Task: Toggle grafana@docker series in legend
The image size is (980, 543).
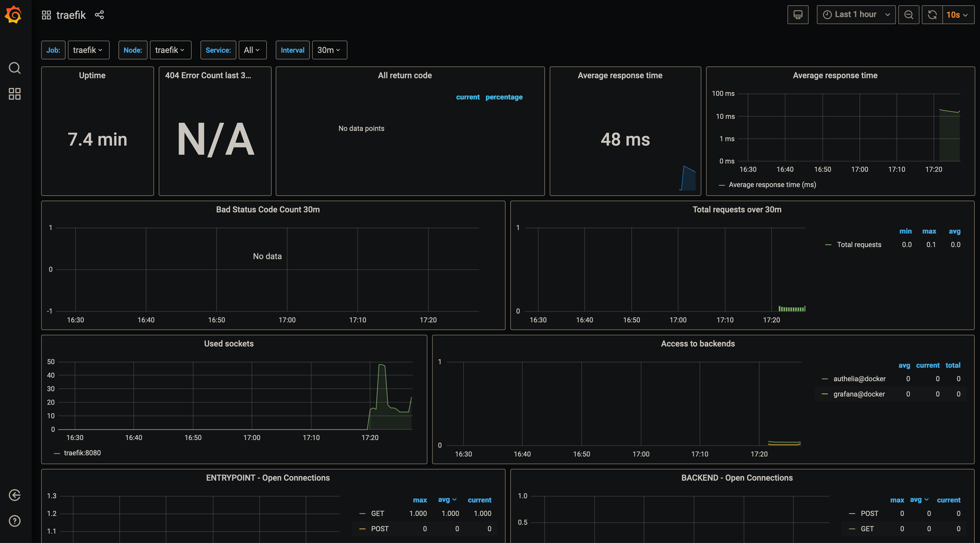Action: click(x=859, y=394)
